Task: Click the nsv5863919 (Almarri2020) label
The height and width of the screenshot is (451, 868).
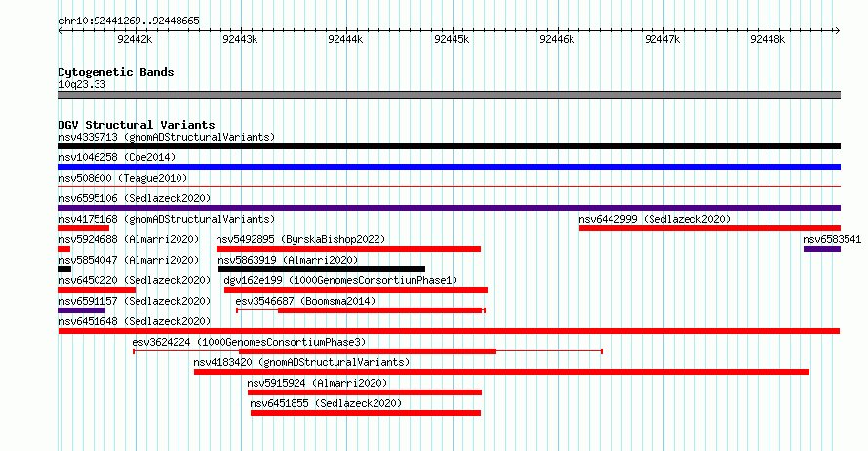Action: pos(288,260)
